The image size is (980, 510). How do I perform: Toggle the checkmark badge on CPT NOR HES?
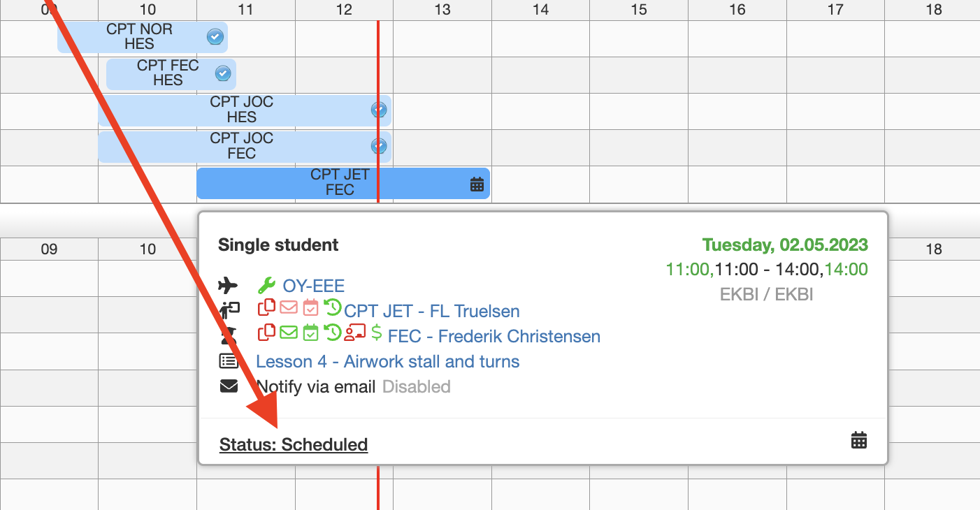(x=215, y=37)
